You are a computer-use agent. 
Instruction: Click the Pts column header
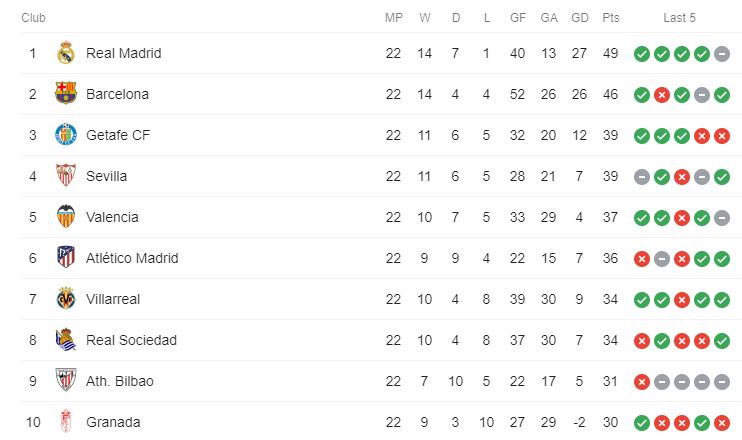[x=610, y=18]
